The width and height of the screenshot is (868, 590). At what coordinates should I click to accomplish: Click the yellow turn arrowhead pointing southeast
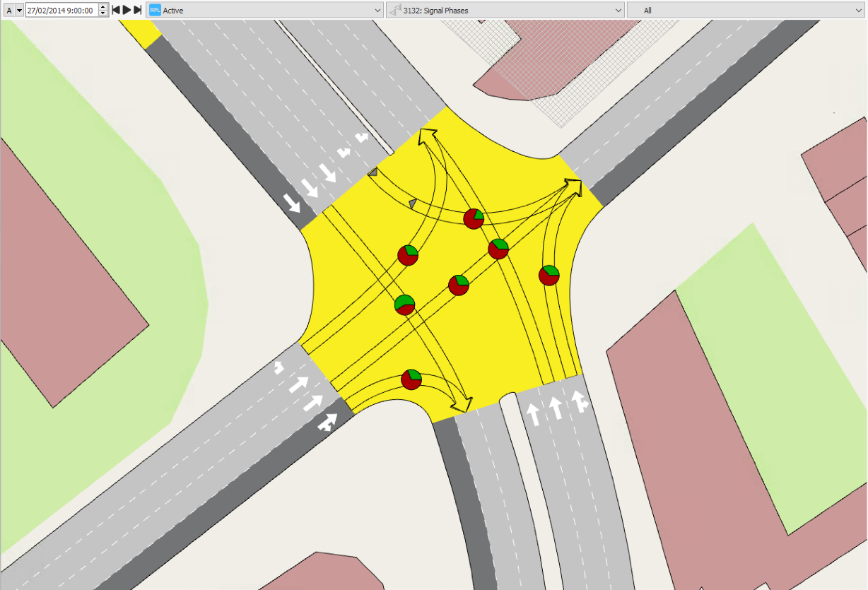click(462, 404)
